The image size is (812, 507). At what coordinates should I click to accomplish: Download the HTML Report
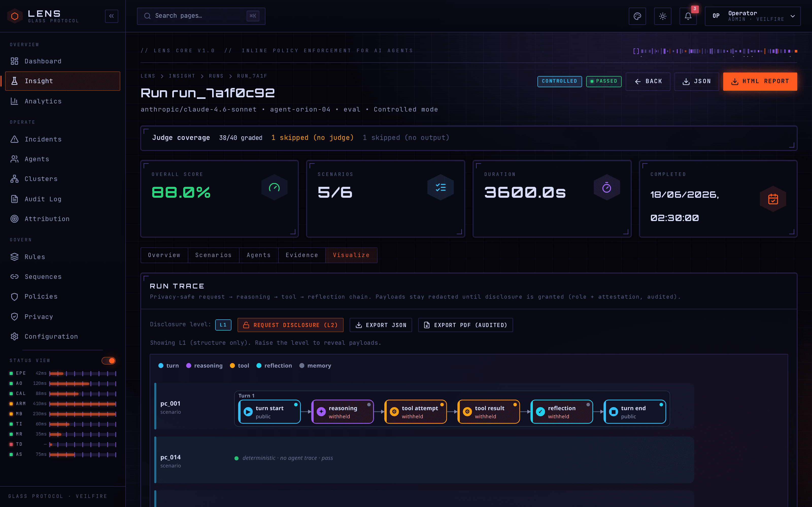tap(760, 81)
